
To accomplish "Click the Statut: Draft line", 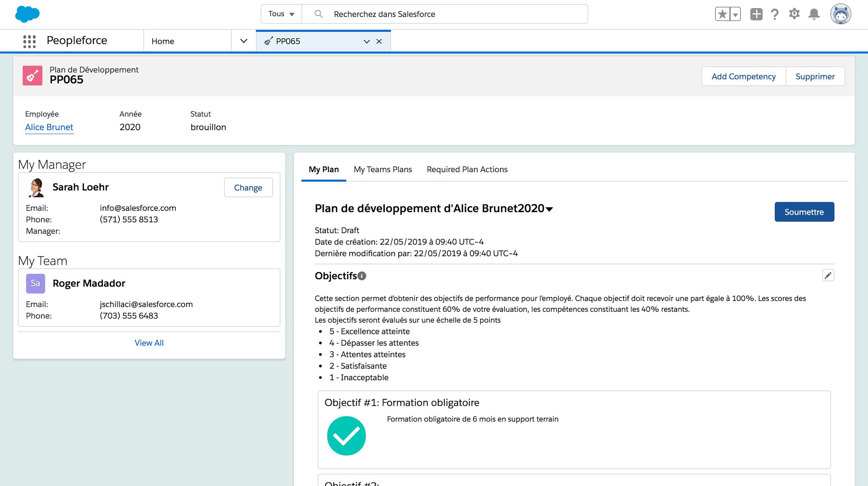I will [x=337, y=230].
